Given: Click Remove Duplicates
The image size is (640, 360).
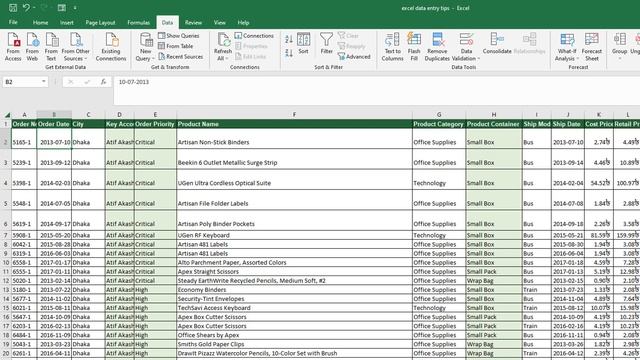Looking at the screenshot, I should coord(437,47).
